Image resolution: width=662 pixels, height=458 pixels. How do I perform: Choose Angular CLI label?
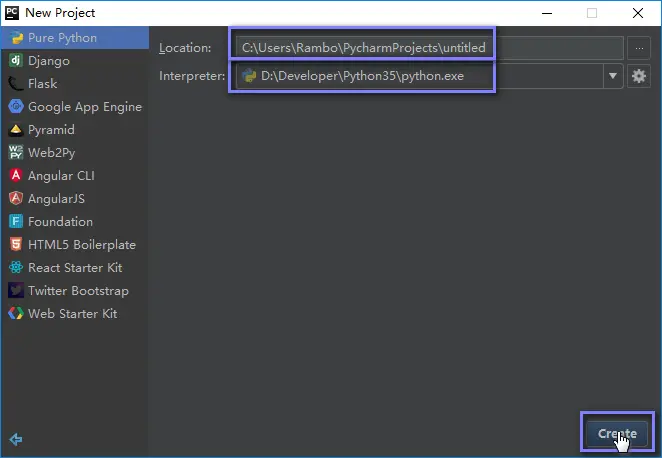pyautogui.click(x=61, y=176)
